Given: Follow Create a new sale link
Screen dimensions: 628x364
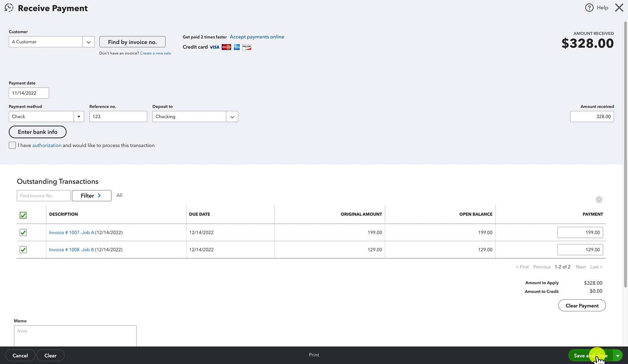Looking at the screenshot, I should [x=156, y=53].
